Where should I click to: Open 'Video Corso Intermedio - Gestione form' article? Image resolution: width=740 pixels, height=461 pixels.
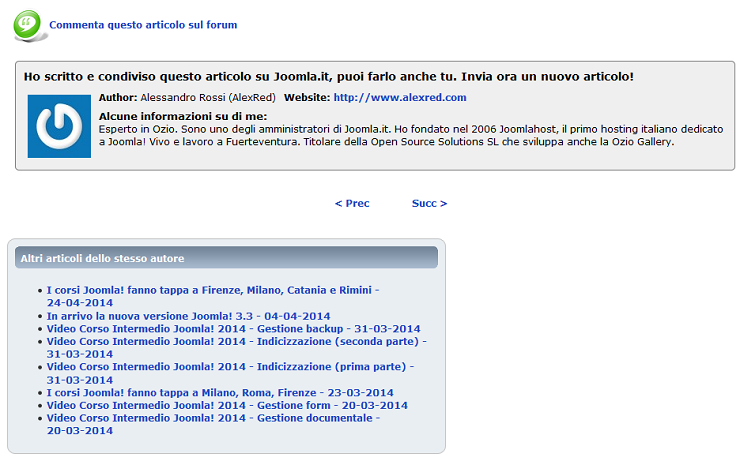tap(227, 405)
